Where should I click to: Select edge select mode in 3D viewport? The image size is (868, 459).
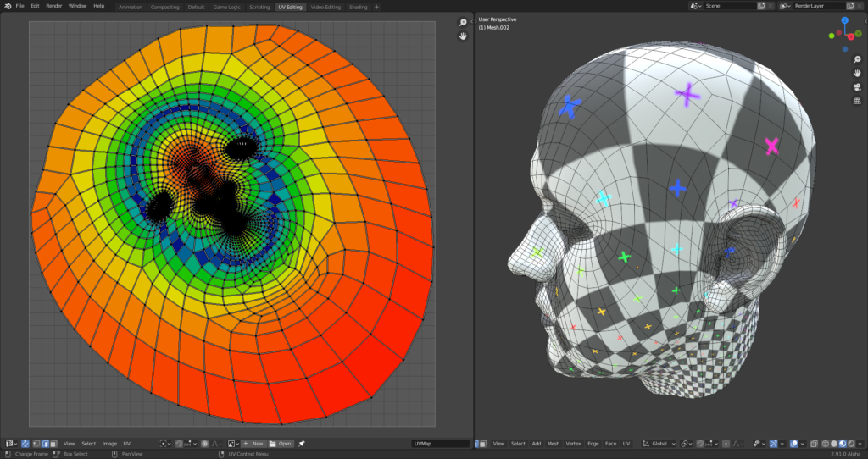pos(476,444)
